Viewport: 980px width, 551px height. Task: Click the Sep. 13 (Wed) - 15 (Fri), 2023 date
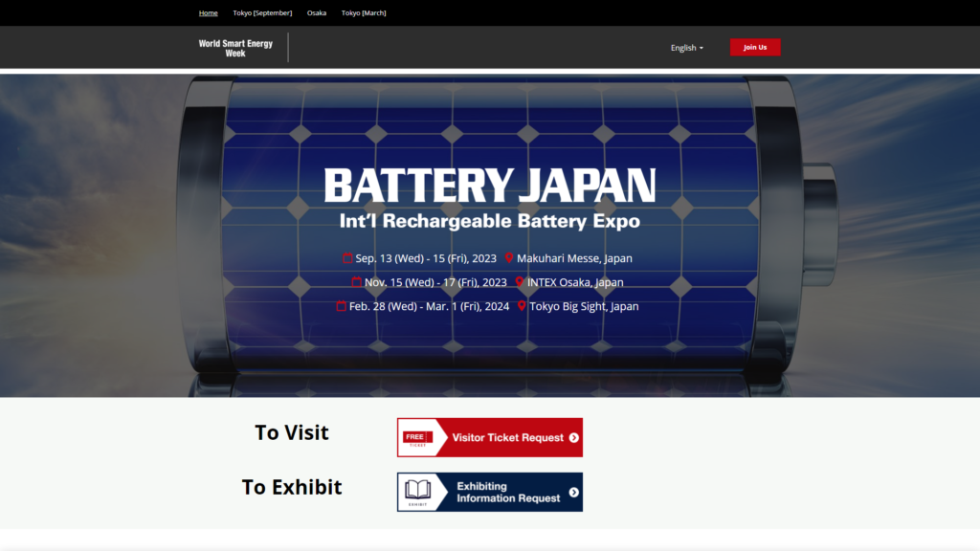tap(426, 258)
